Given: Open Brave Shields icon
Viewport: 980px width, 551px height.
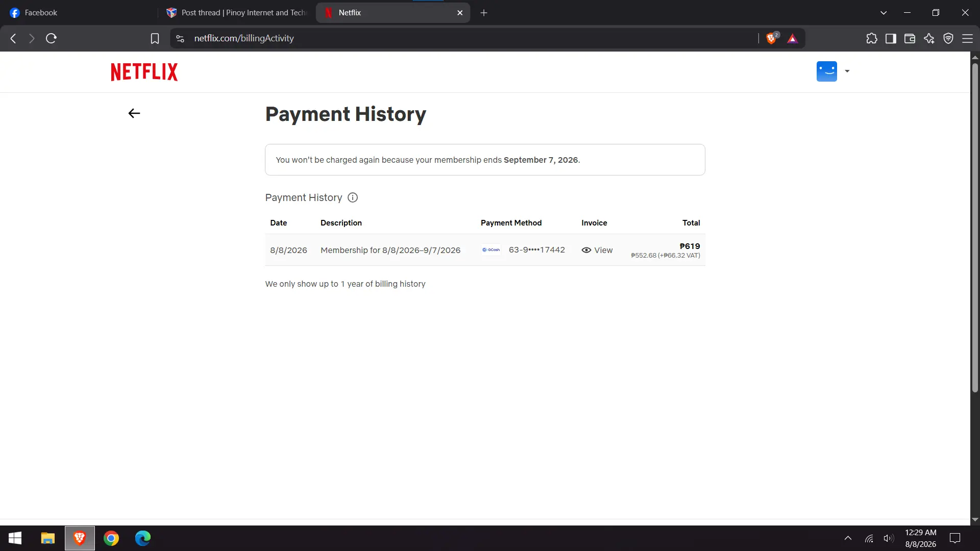Looking at the screenshot, I should (x=772, y=38).
